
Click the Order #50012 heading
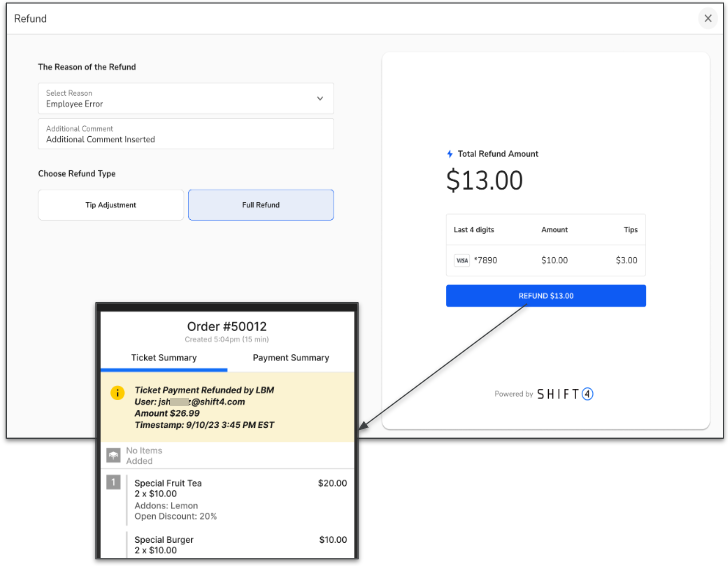coord(227,326)
